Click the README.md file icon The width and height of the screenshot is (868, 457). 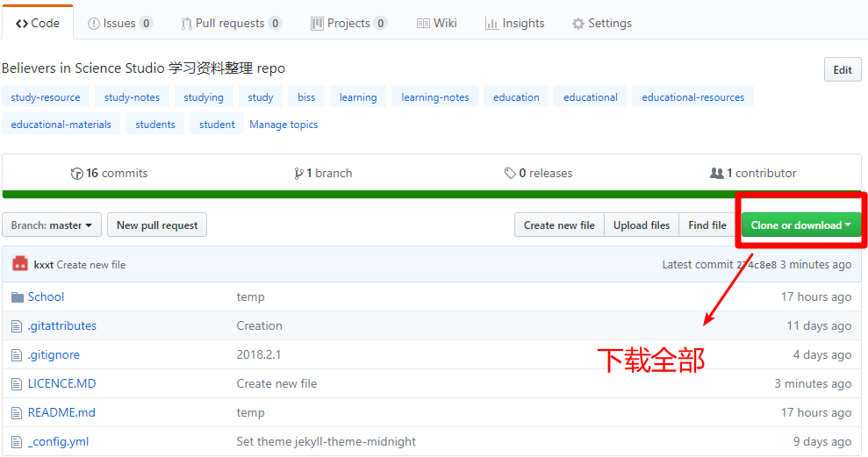pos(18,413)
